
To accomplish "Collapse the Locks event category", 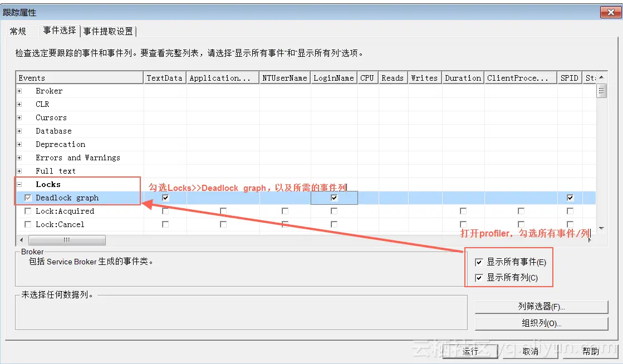I will (x=18, y=184).
